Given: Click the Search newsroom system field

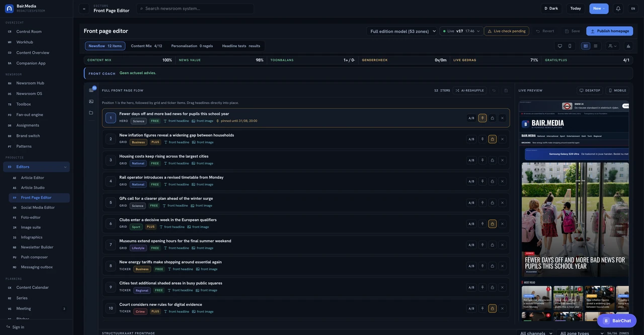Looking at the screenshot, I should [x=195, y=9].
